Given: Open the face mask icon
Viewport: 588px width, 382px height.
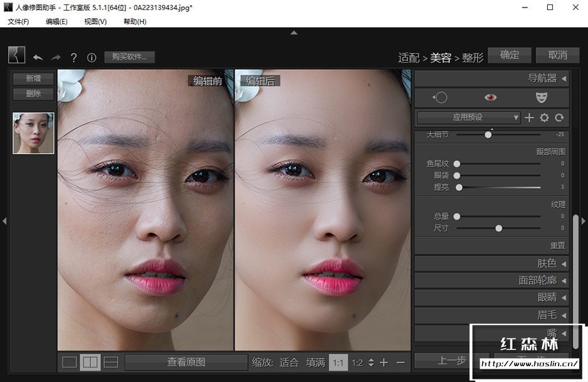Looking at the screenshot, I should (541, 98).
